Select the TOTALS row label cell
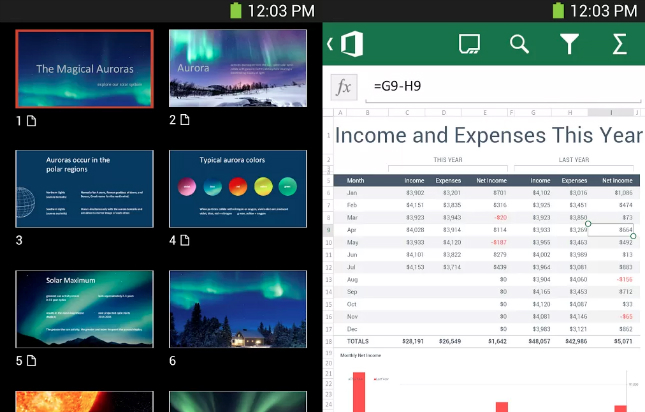 tap(359, 340)
